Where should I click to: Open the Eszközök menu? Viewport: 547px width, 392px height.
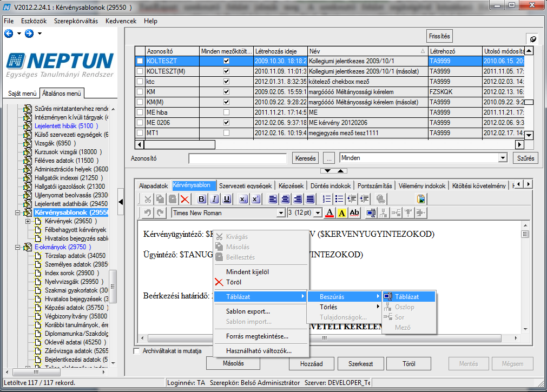pyautogui.click(x=34, y=21)
